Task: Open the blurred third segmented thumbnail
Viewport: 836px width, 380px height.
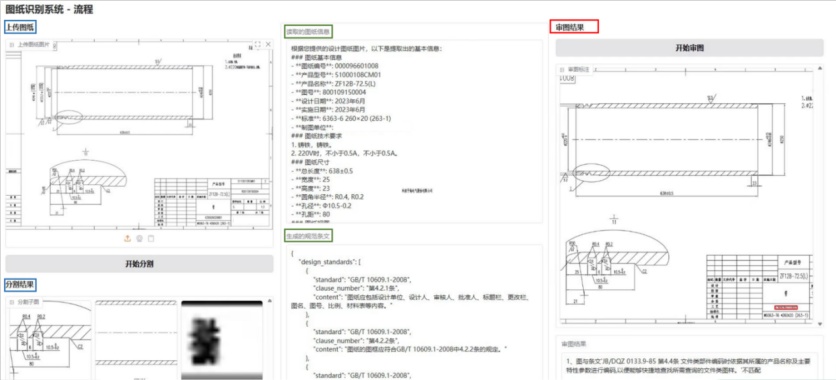Action: tap(222, 340)
